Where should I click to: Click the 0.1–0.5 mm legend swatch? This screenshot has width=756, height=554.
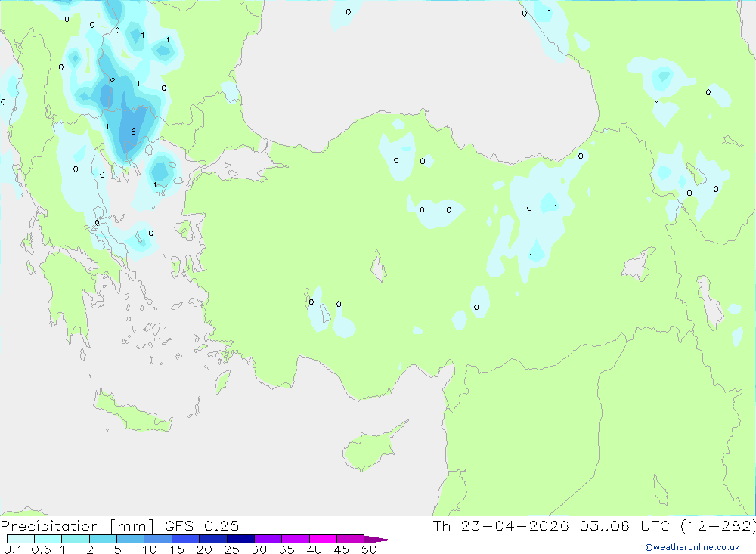[20, 539]
